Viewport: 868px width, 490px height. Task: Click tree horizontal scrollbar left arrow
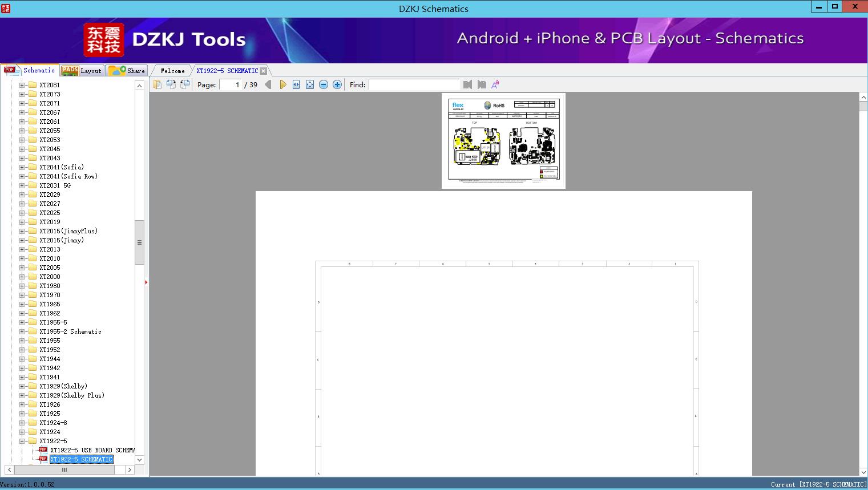pyautogui.click(x=9, y=470)
